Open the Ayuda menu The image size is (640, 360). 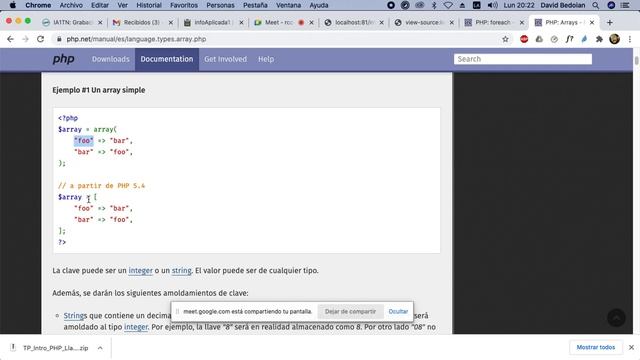pos(319,5)
